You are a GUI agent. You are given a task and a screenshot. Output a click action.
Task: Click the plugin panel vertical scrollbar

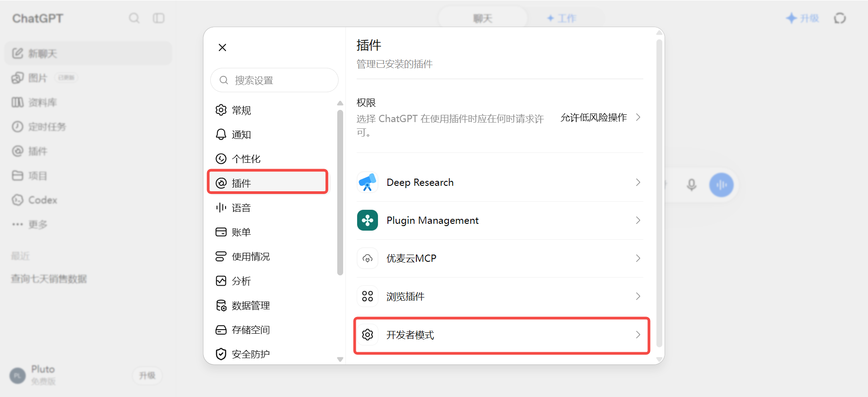[659, 194]
